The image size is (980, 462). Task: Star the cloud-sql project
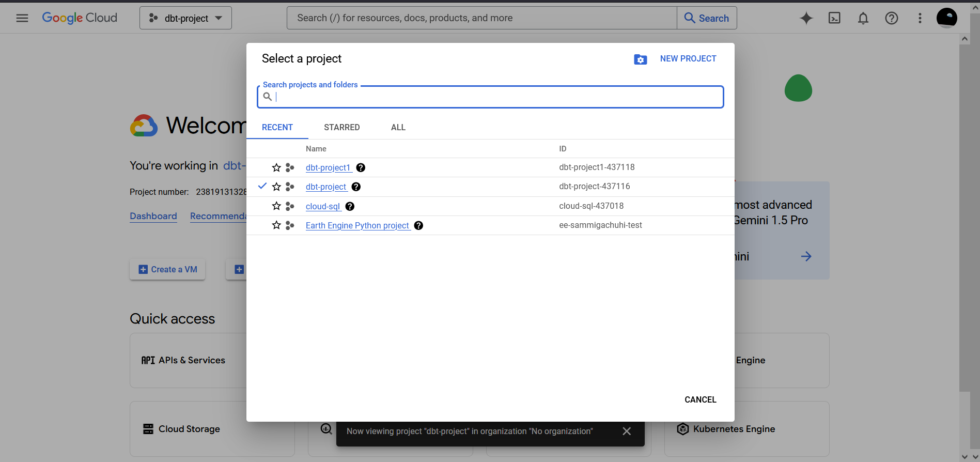[276, 206]
